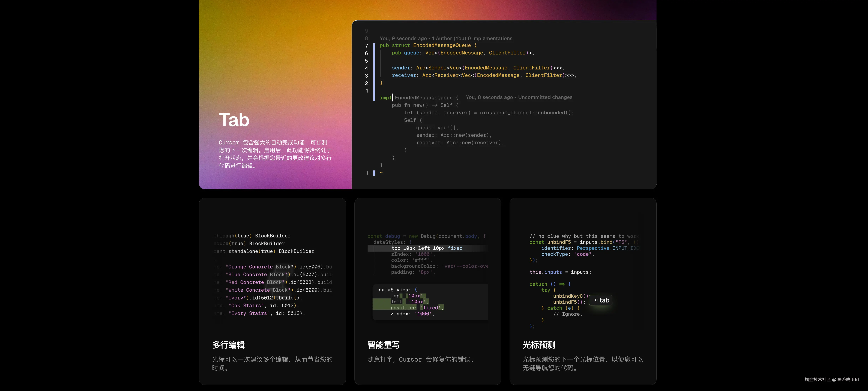Click line number 4 in the editor gutter
868x391 pixels.
point(367,68)
